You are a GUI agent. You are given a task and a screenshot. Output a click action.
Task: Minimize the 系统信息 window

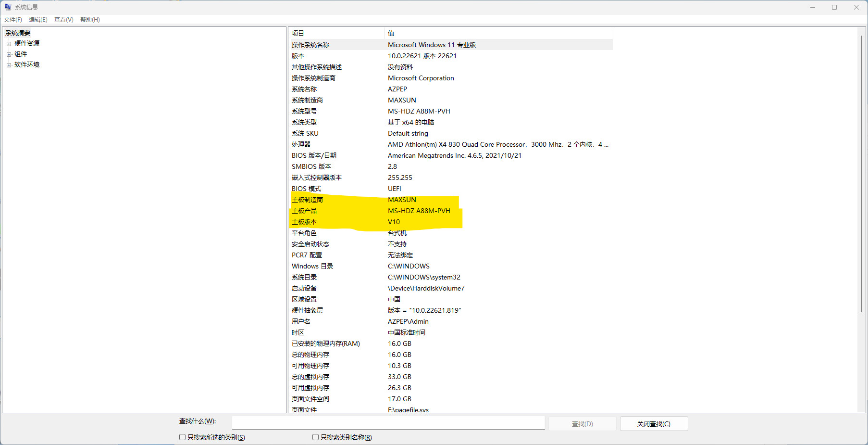[813, 7]
